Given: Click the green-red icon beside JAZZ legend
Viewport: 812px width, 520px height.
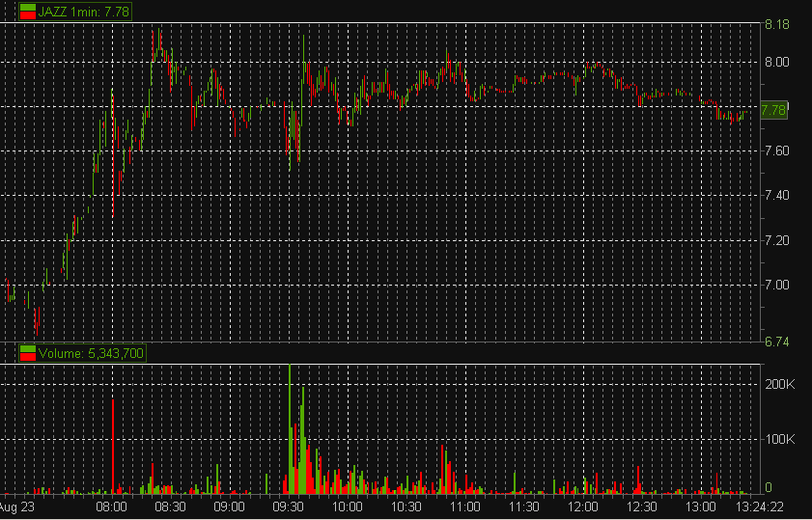Looking at the screenshot, I should click(27, 12).
